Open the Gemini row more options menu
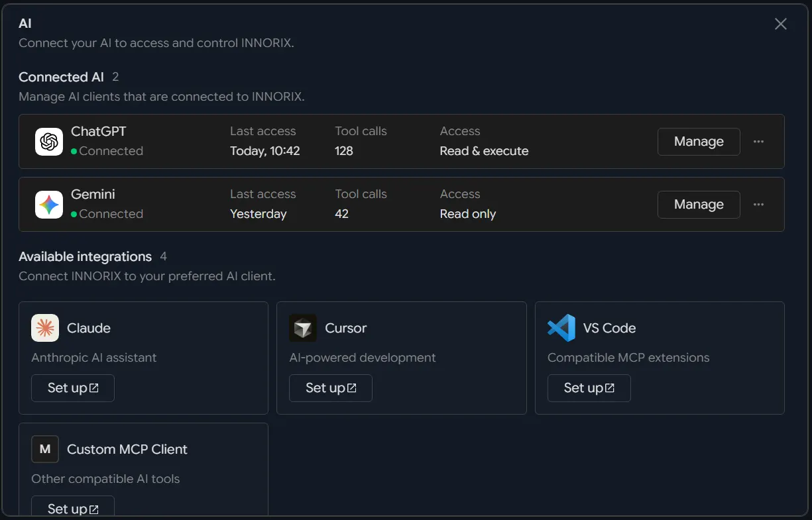 pyautogui.click(x=759, y=205)
